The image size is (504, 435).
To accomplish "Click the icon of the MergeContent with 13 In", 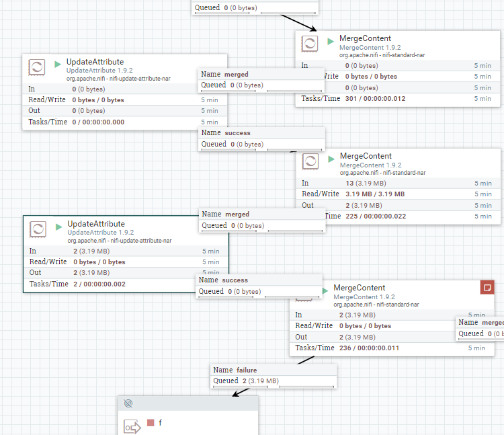I will point(310,161).
